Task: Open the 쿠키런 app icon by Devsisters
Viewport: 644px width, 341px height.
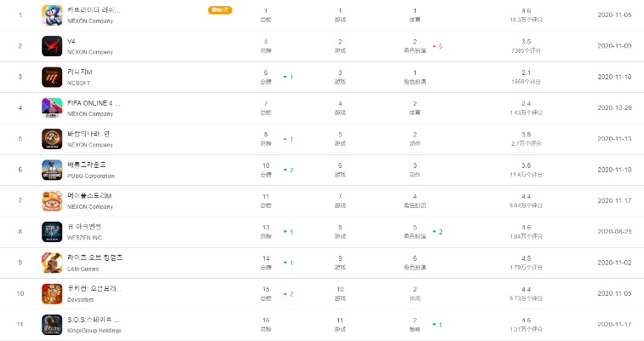Action: [x=51, y=293]
